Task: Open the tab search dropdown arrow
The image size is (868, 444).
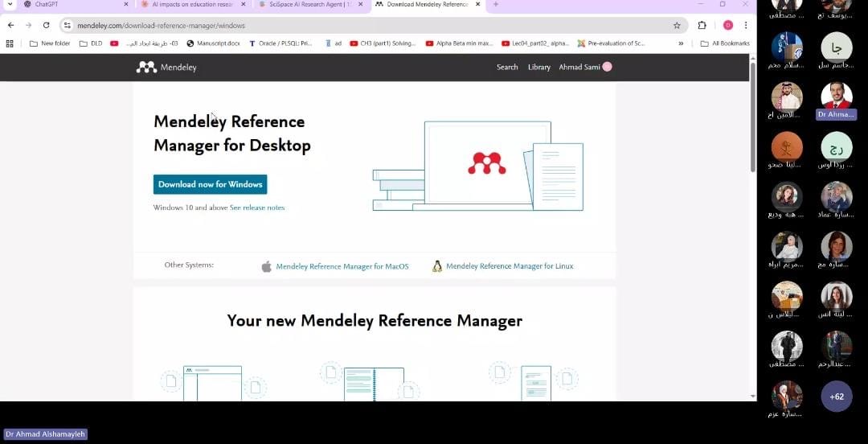Action: click(x=8, y=5)
